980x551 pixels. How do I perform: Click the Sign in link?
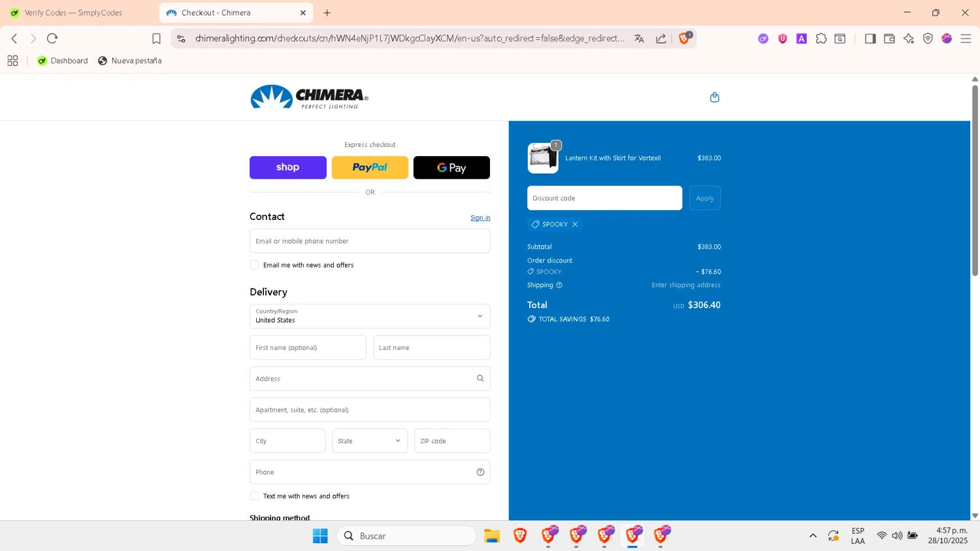[480, 218]
